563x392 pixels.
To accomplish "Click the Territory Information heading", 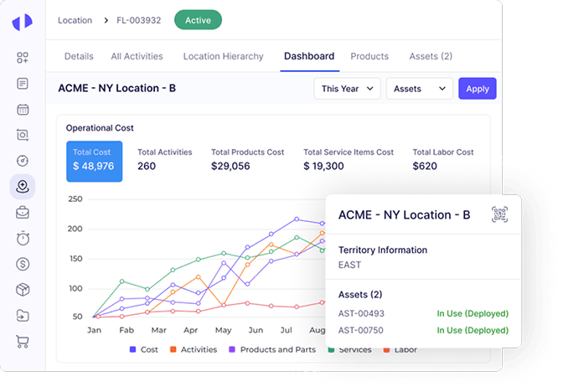I will 383,250.
